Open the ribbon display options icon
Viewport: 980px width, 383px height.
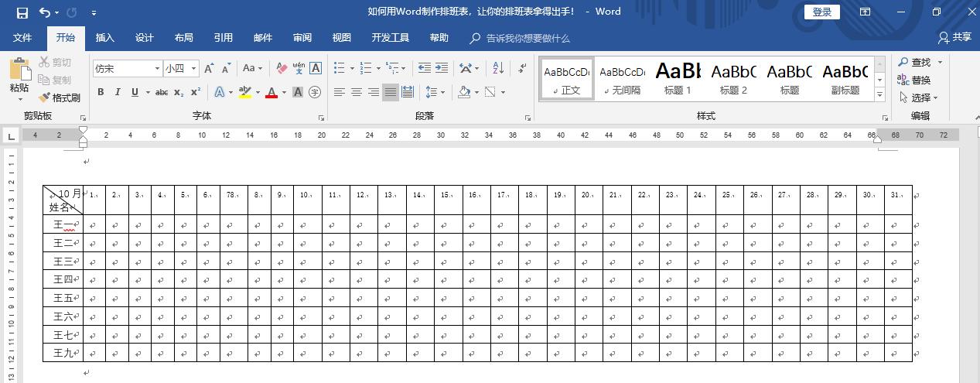point(865,12)
